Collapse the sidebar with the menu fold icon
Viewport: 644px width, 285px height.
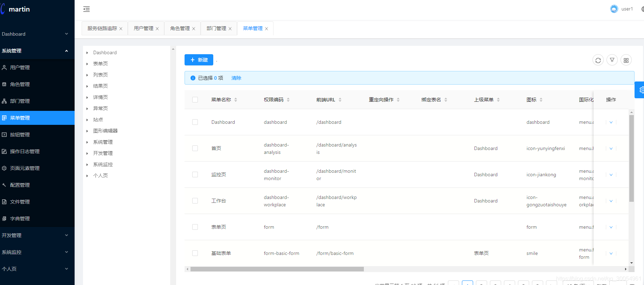(86, 9)
